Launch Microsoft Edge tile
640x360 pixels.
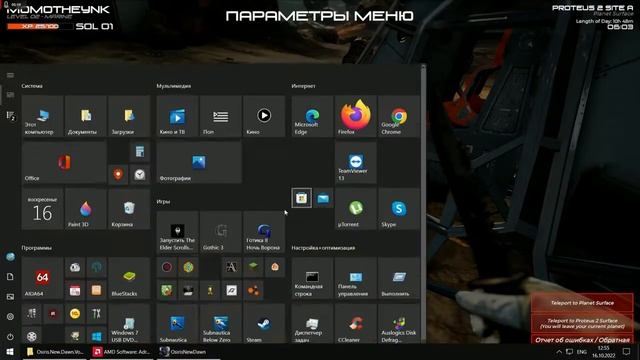(x=312, y=116)
